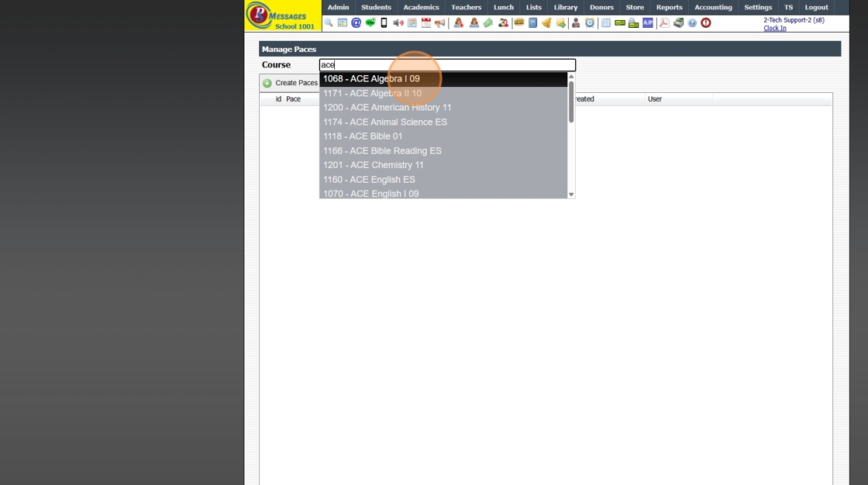Open the Library menu
This screenshot has width=868, height=485.
click(x=566, y=7)
